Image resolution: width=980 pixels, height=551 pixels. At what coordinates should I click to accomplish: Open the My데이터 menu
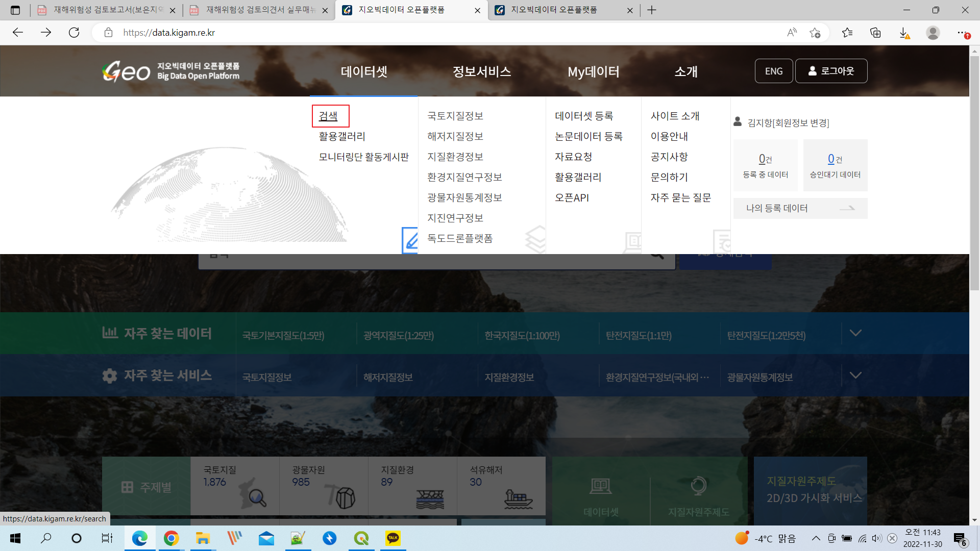(594, 72)
